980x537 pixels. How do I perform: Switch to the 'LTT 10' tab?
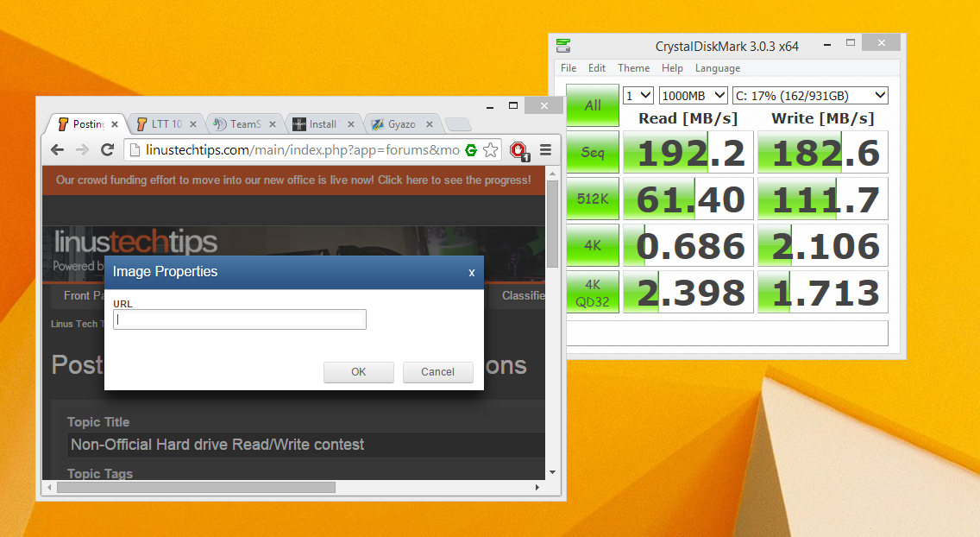[x=166, y=124]
